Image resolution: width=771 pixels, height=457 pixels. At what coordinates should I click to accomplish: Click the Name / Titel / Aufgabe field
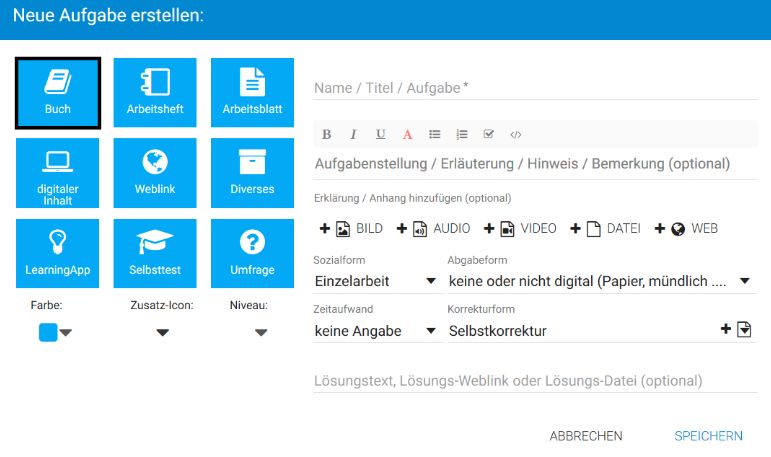[535, 88]
